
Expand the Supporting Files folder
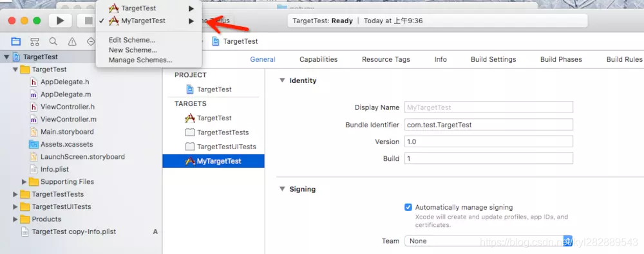tap(24, 182)
